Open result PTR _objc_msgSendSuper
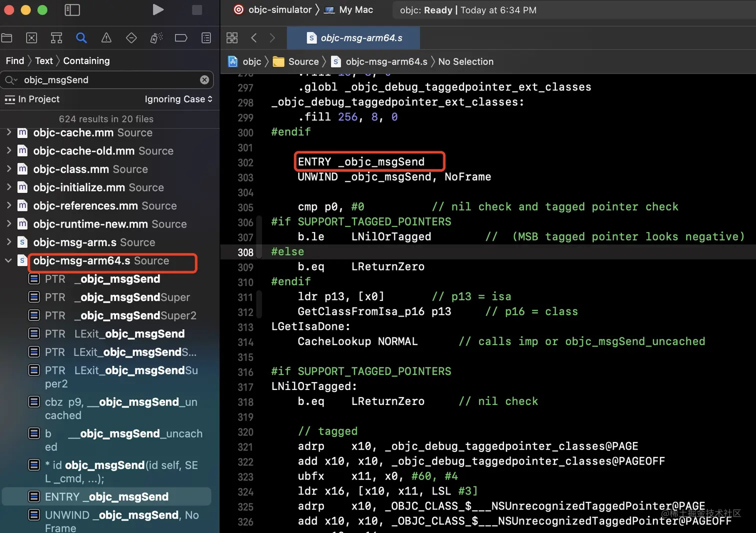Viewport: 756px width, 533px height. (109, 297)
